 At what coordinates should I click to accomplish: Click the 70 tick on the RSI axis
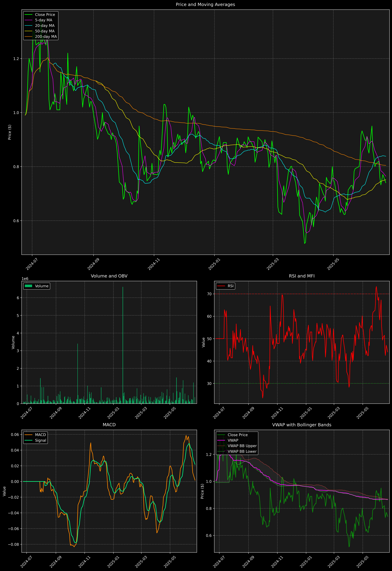[209, 294]
